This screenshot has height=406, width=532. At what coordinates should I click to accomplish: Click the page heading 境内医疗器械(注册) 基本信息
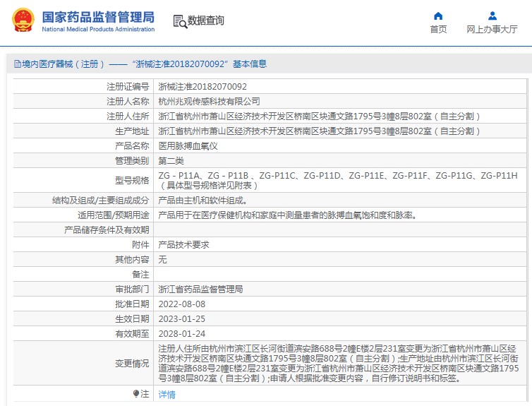[140, 64]
